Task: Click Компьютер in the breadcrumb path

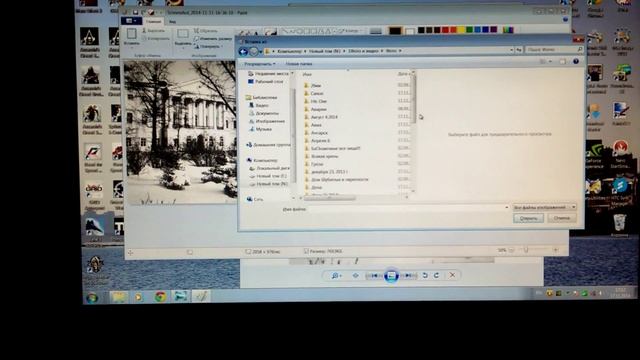Action: click(290, 51)
